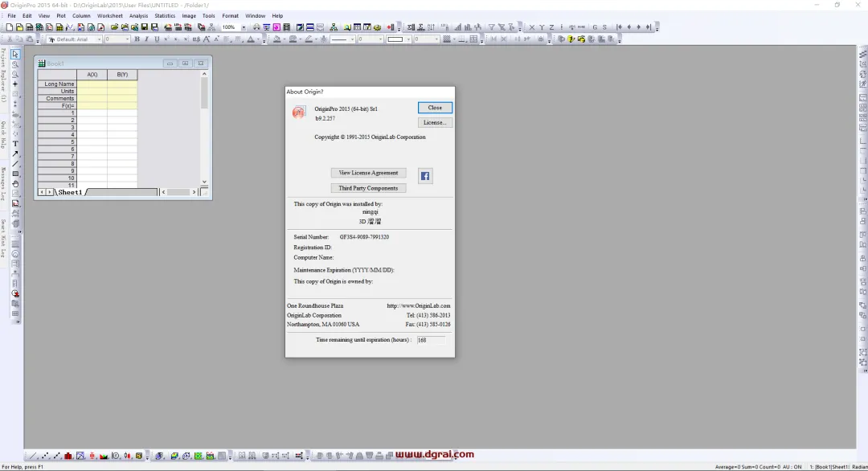Select the Sheet1 worksheet tab
868x471 pixels.
point(70,192)
